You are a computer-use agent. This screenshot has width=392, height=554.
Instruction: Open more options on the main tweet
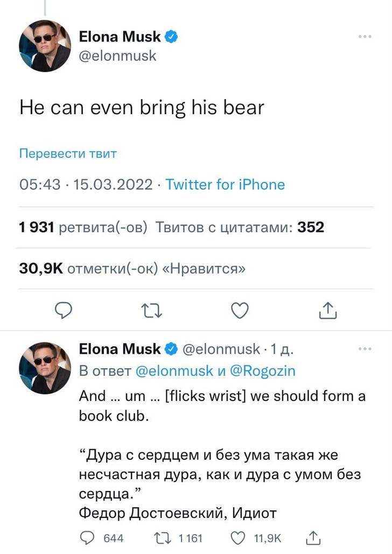[365, 37]
